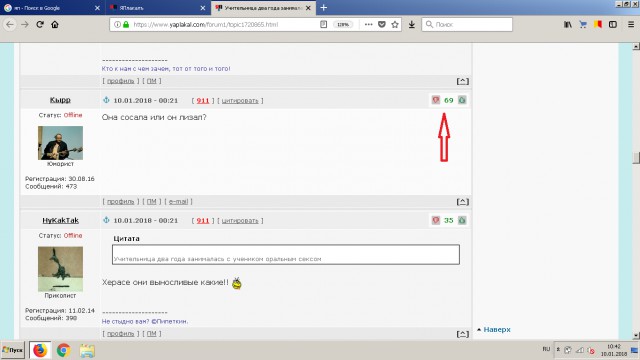
Task: Close the ЯПлакалъ tab
Action: 203,8
